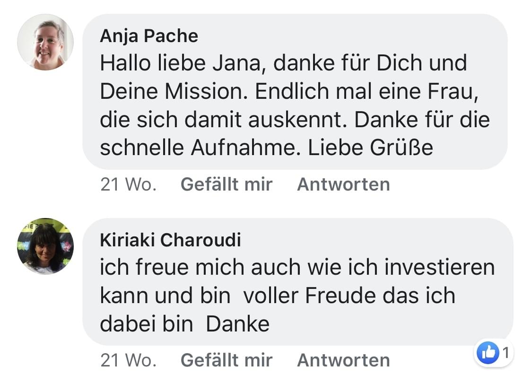The height and width of the screenshot is (392, 532).
Task: Click "Liebe Grüße" in Anja's comment
Action: [371, 148]
